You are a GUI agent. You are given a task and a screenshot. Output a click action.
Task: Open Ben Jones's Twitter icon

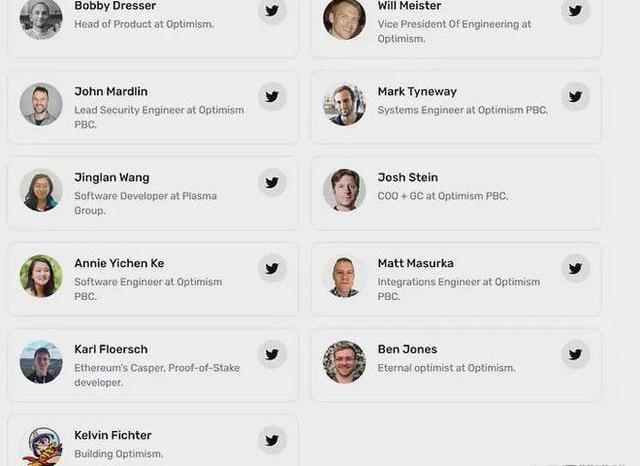pyautogui.click(x=574, y=354)
